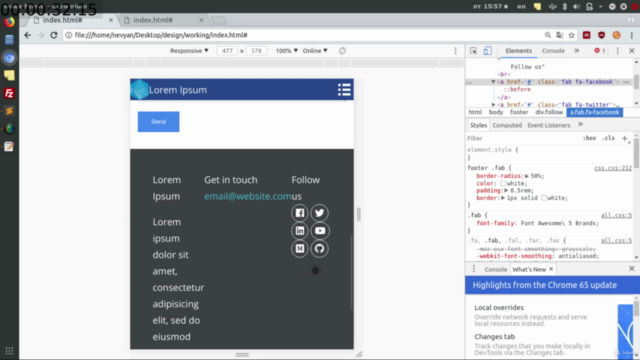Expand padding shorthand triangle
The width and height of the screenshot is (640, 360).
click(x=506, y=191)
